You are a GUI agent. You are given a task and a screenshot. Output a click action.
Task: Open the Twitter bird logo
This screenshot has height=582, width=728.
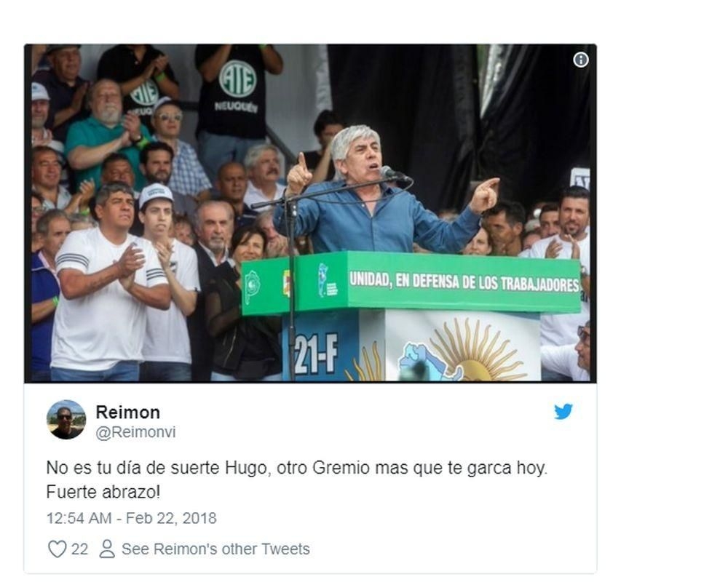pos(563,411)
